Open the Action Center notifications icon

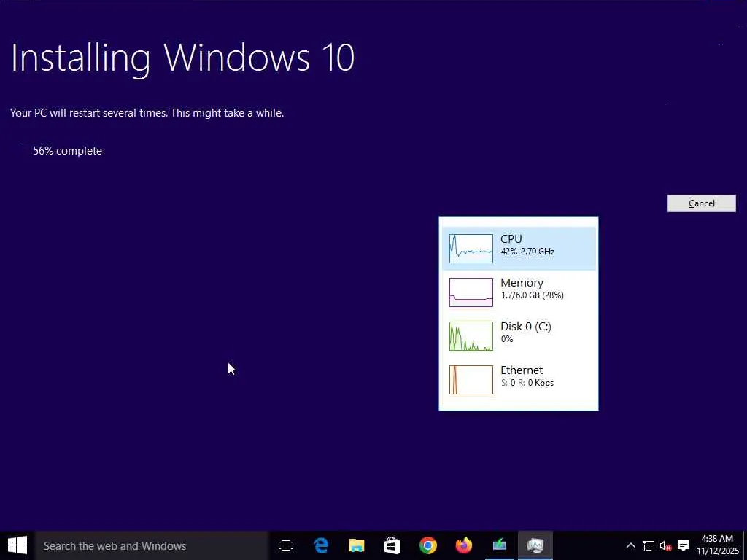click(684, 545)
